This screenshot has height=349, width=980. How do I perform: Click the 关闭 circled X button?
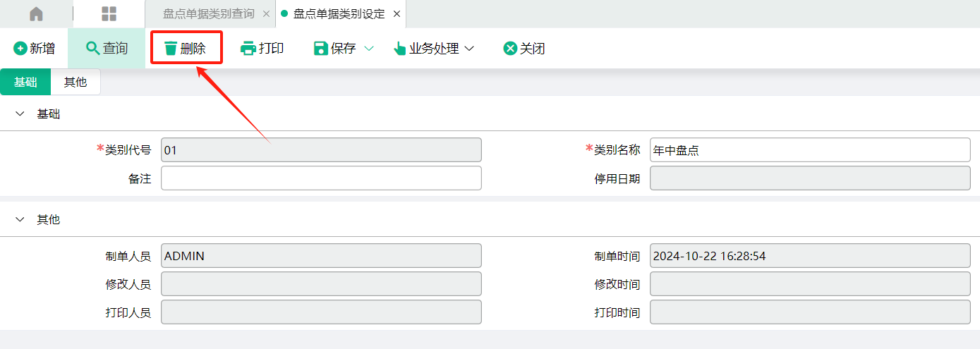point(524,49)
